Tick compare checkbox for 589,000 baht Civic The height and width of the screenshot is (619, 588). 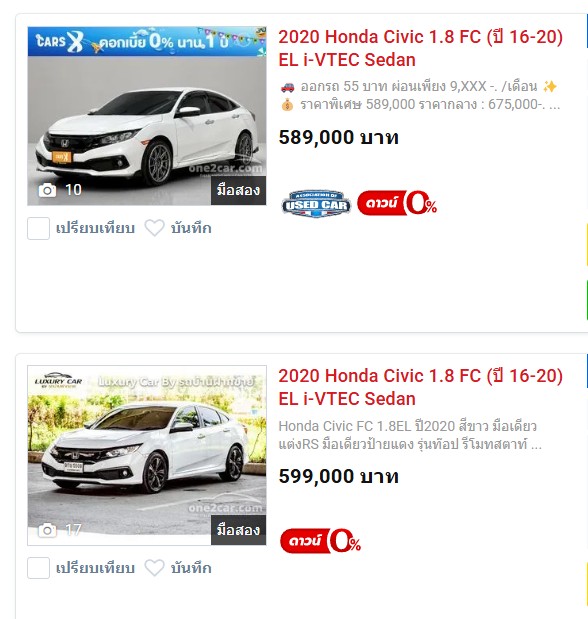tap(38, 228)
